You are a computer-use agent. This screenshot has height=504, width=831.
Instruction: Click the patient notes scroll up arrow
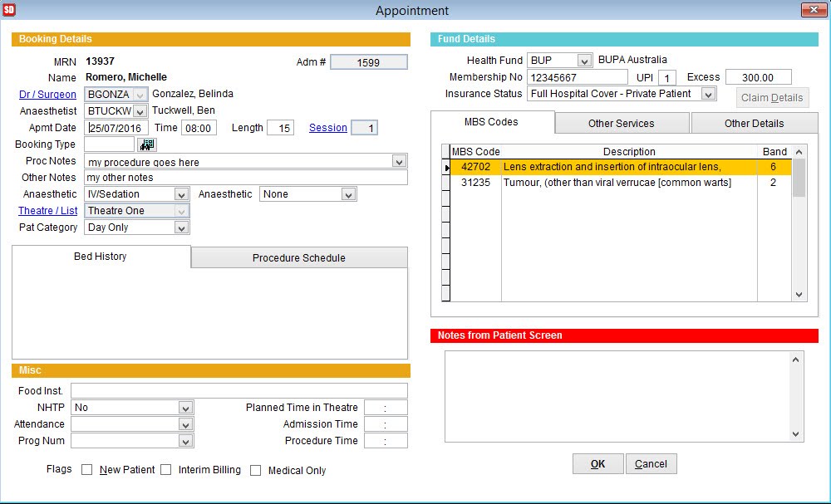tap(795, 360)
